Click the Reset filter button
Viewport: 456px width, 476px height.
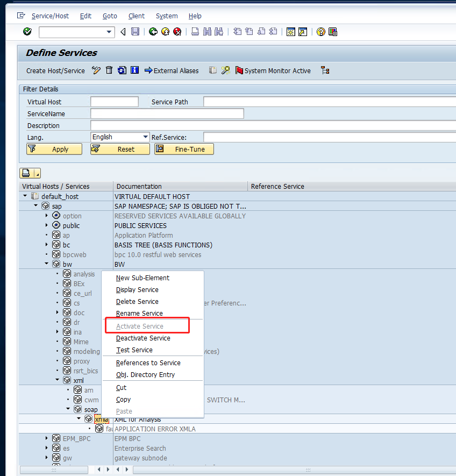point(120,149)
